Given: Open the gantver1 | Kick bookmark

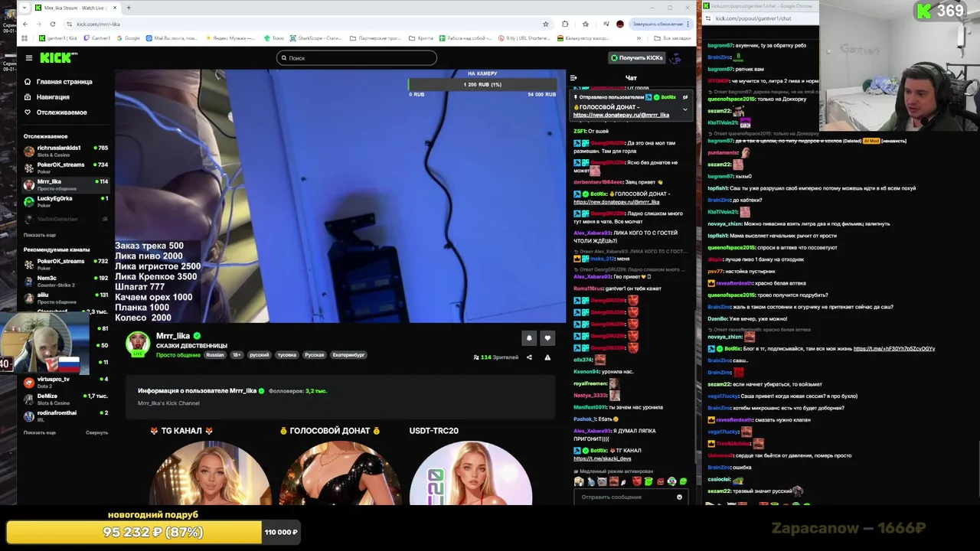Looking at the screenshot, I should pos(57,38).
